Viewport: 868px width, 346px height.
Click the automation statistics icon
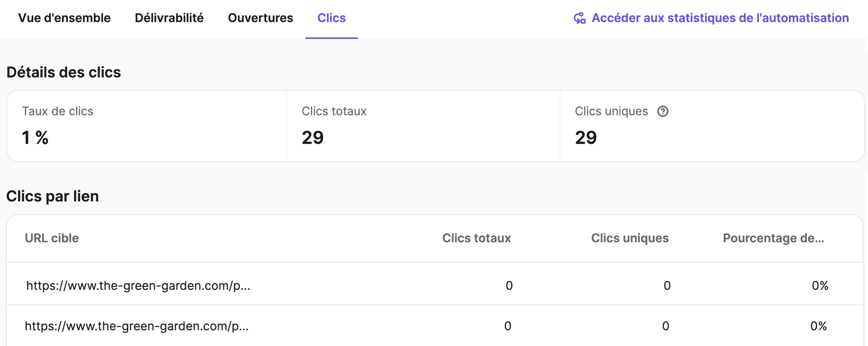tap(580, 18)
